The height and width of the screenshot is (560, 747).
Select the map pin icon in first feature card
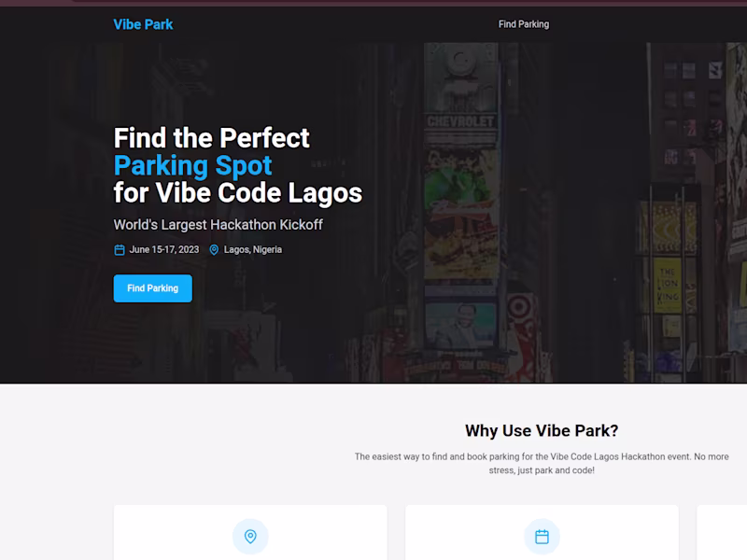pos(250,536)
